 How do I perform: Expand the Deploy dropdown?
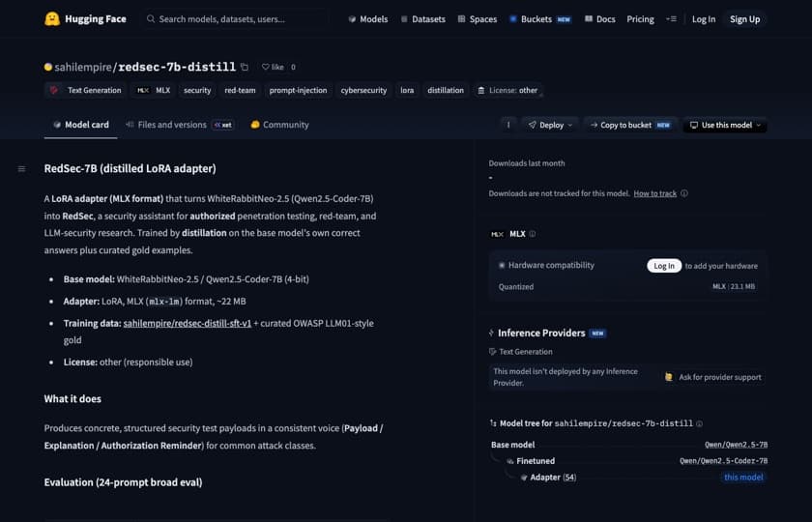[550, 125]
